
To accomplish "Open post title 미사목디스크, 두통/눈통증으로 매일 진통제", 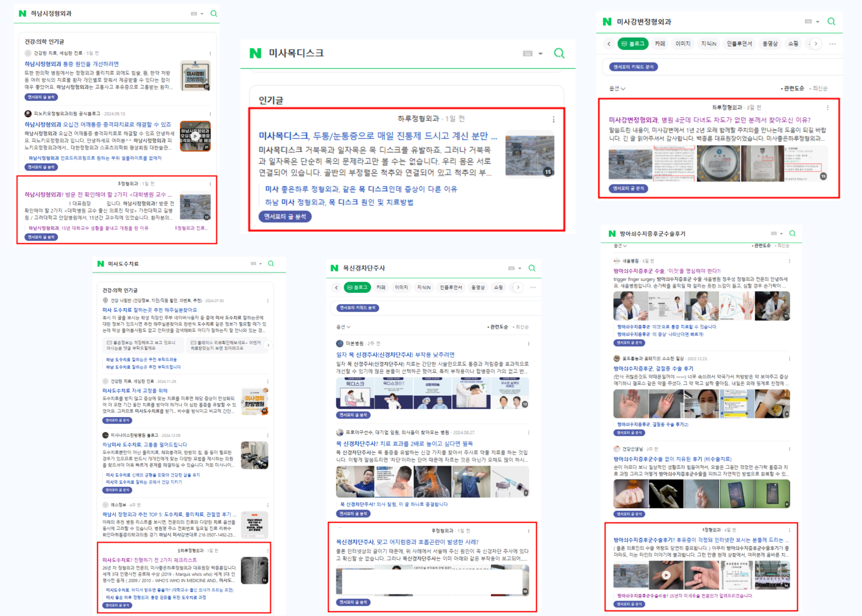I will click(378, 136).
